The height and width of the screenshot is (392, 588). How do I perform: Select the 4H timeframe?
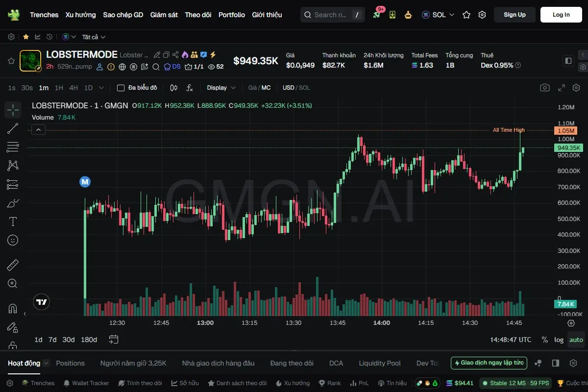pos(73,88)
